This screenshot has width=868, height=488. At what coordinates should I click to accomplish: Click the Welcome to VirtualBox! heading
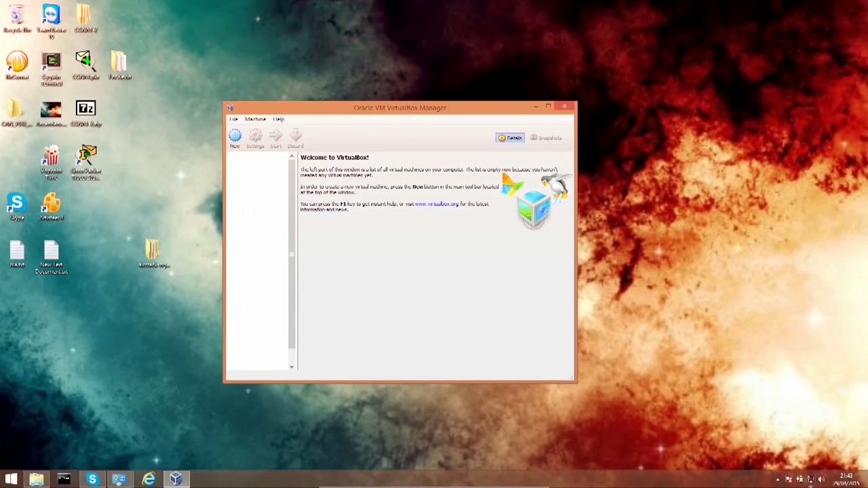click(x=334, y=157)
